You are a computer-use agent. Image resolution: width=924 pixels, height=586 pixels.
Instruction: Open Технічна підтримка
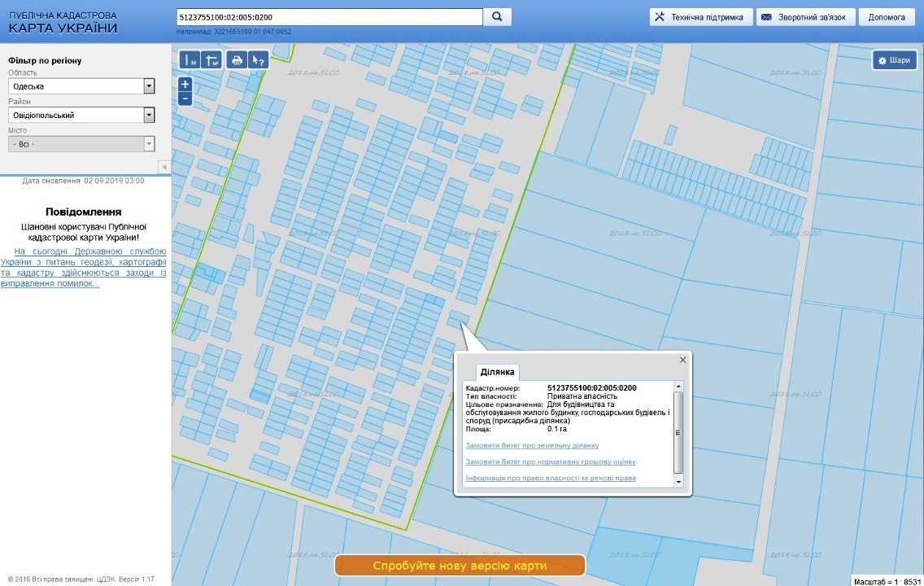[700, 17]
